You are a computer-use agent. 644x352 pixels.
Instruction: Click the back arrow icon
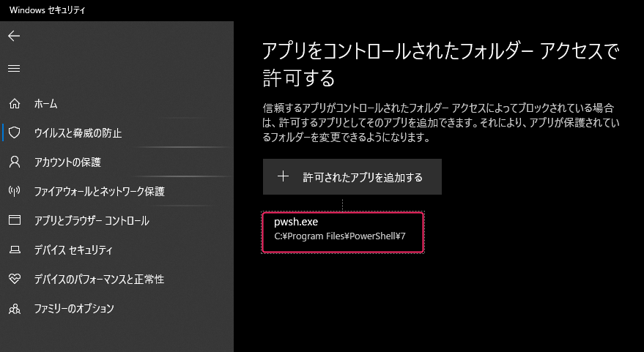(14, 36)
